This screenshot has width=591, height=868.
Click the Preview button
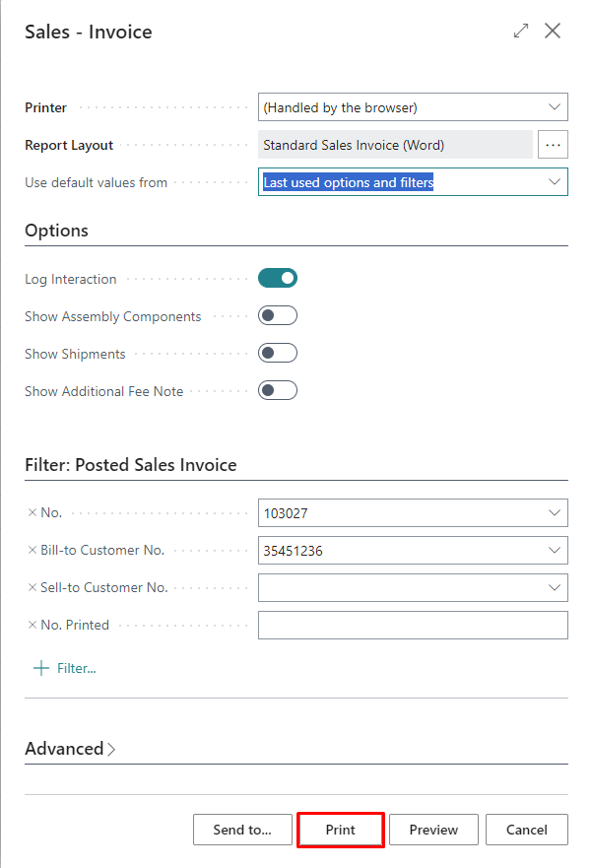pyautogui.click(x=433, y=830)
